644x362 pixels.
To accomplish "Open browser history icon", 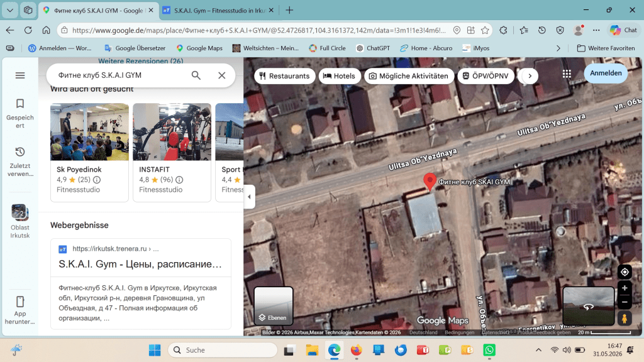I will coord(542,30).
